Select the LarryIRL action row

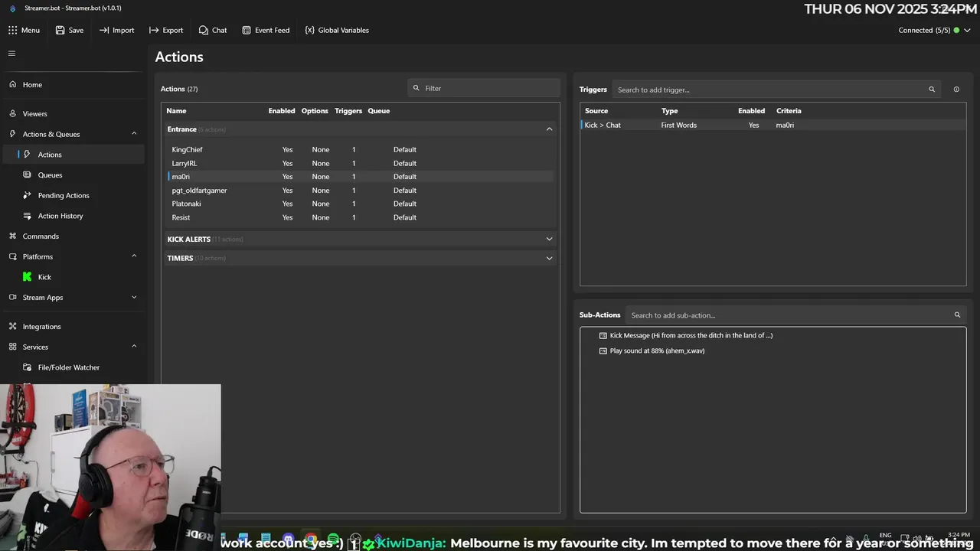pos(360,163)
